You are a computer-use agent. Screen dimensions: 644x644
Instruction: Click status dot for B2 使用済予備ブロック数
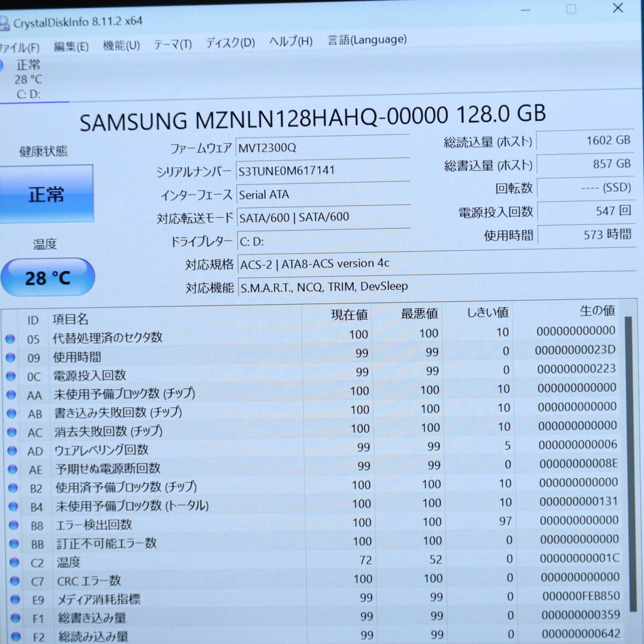tap(13, 488)
